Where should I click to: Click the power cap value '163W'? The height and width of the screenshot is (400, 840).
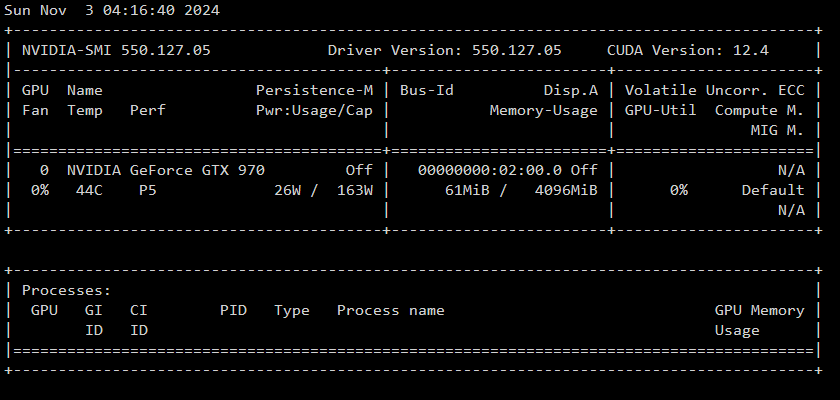pyautogui.click(x=355, y=190)
